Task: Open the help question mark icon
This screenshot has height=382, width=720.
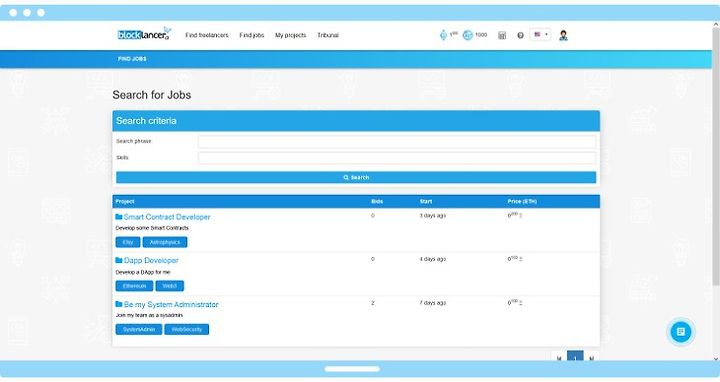Action: [x=520, y=35]
